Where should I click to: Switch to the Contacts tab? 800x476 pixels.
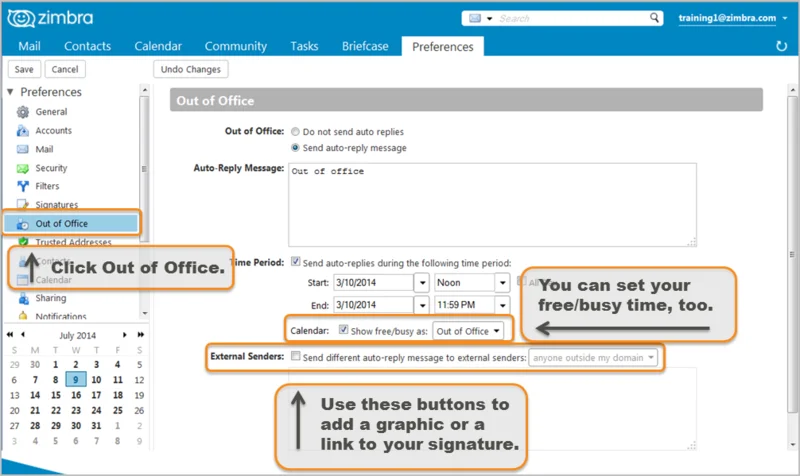(x=87, y=46)
